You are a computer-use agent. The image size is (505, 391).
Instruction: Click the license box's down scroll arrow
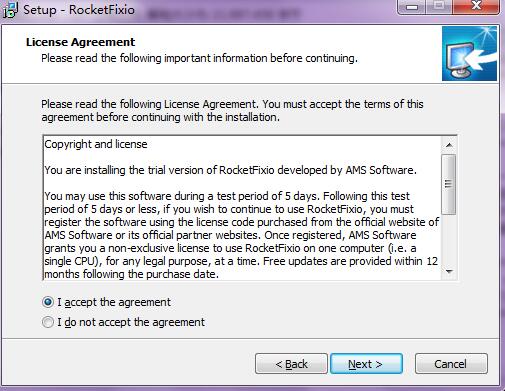449,271
